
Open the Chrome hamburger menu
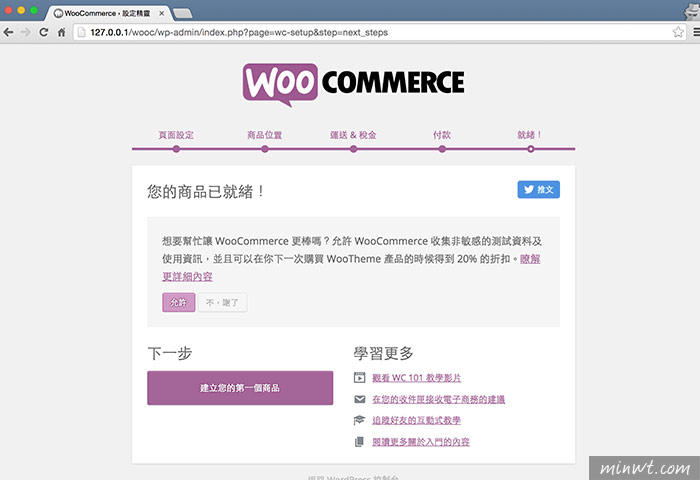click(696, 32)
